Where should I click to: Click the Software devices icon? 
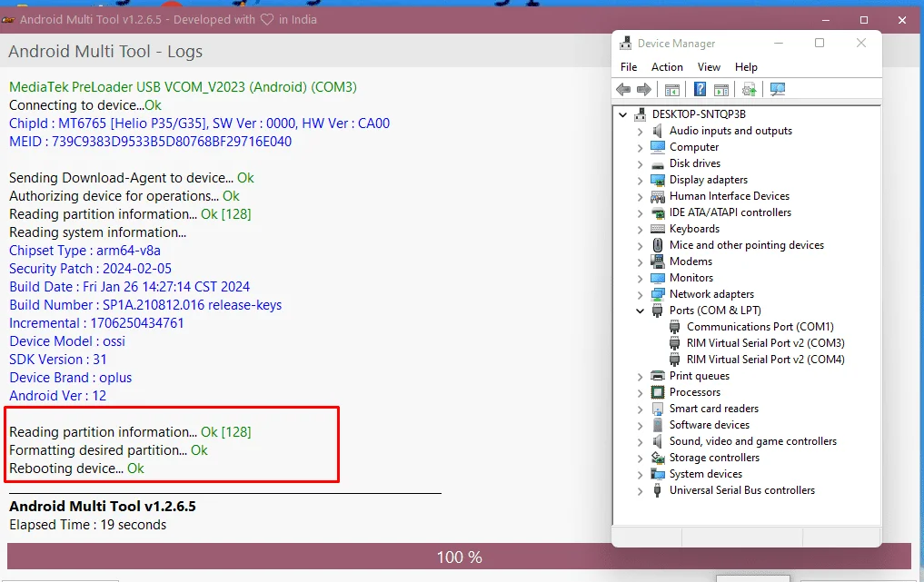658,425
